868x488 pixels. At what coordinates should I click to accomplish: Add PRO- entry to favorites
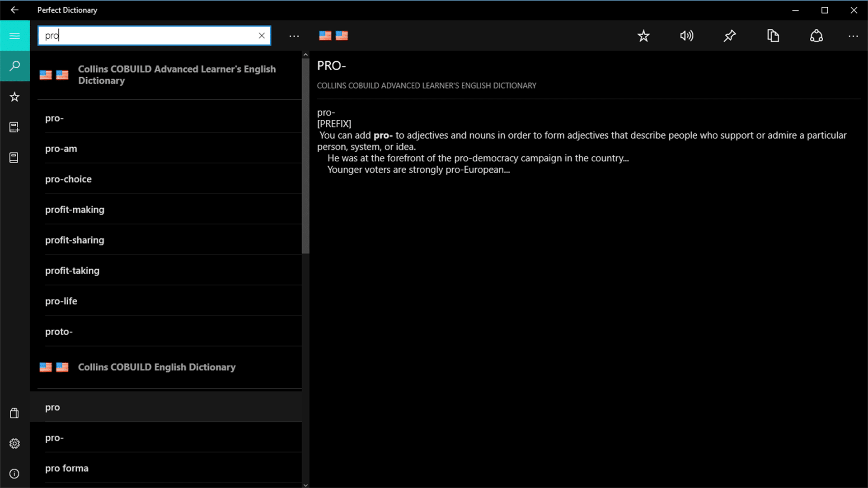(643, 36)
